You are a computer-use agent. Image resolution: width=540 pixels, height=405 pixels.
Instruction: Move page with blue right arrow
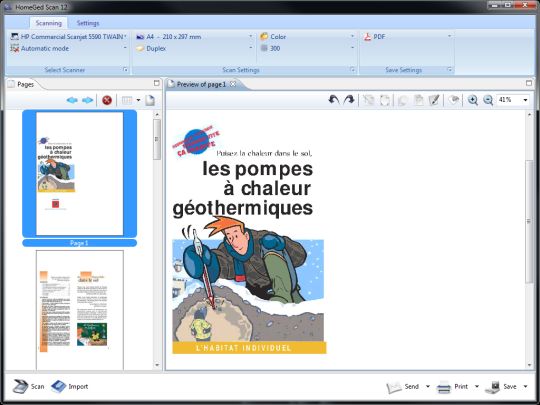pos(87,100)
